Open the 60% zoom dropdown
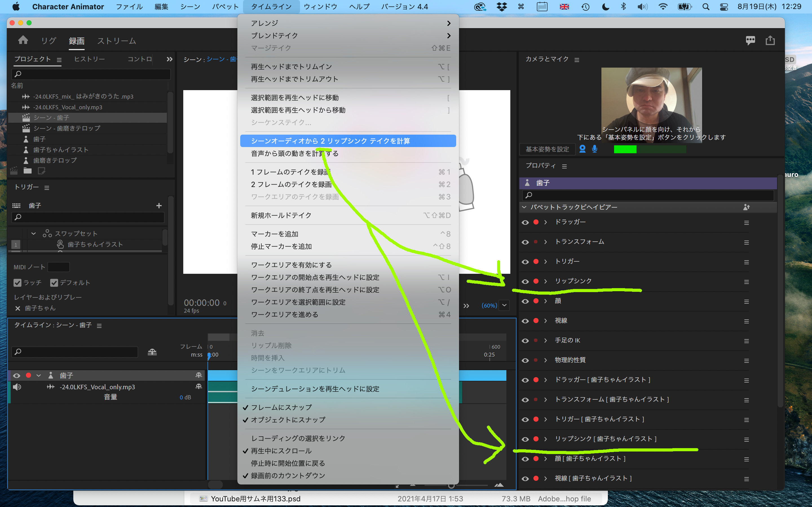Screen dimensions: 812x507 click(x=504, y=306)
